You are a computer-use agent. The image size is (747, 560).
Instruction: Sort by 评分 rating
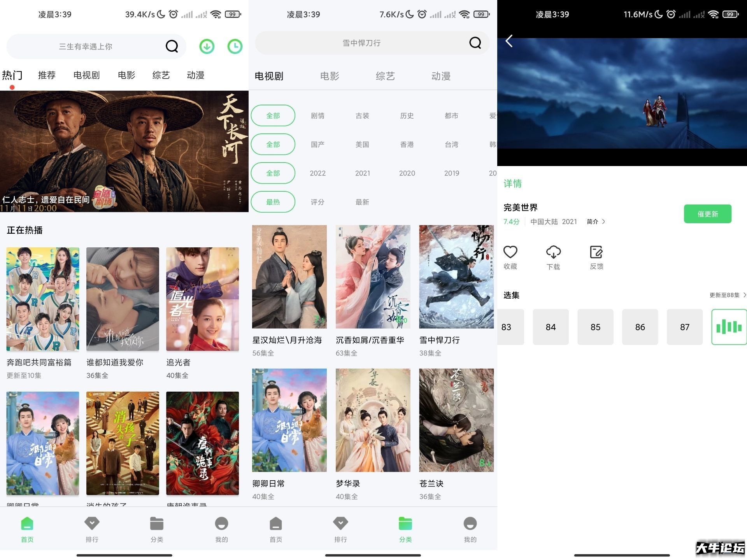(317, 202)
